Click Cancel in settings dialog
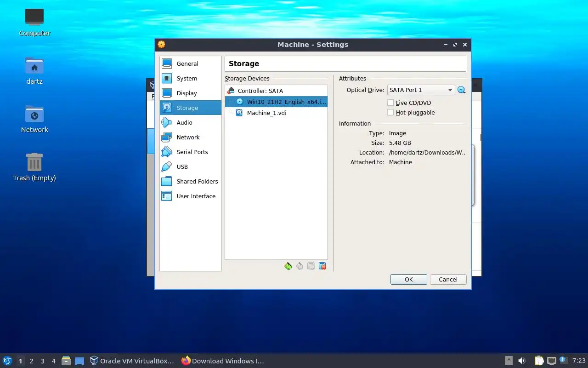 [448, 279]
